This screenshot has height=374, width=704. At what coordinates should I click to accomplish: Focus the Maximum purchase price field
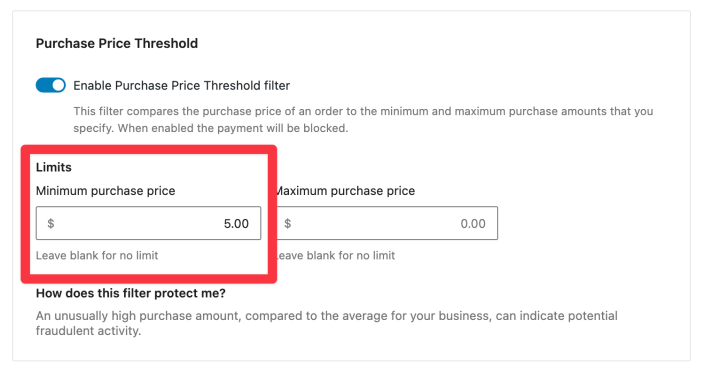(387, 223)
